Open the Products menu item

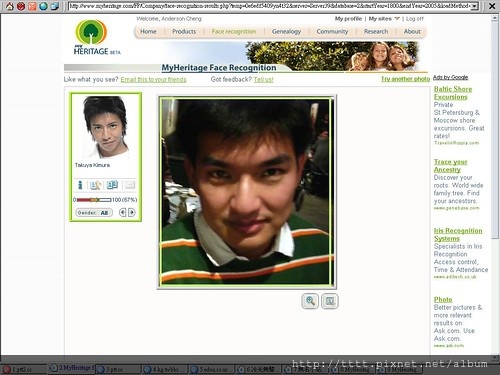coord(184,31)
